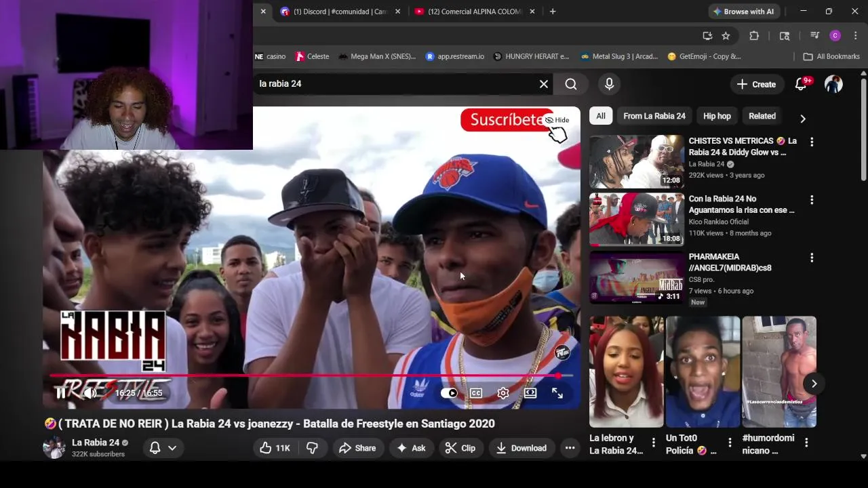The width and height of the screenshot is (868, 488).
Task: Open Chrome extensions puzzle icon
Action: click(754, 36)
